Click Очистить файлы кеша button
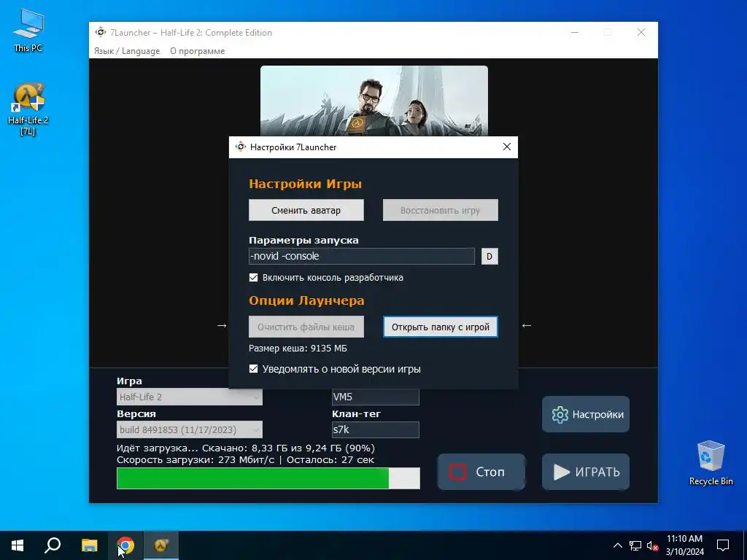747x560 pixels. (306, 327)
